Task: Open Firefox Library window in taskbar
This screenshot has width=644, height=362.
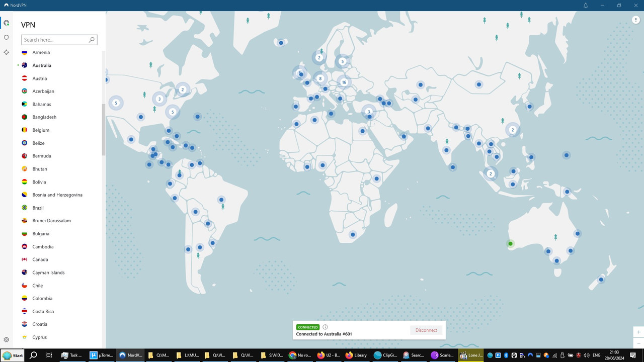Action: (356, 355)
